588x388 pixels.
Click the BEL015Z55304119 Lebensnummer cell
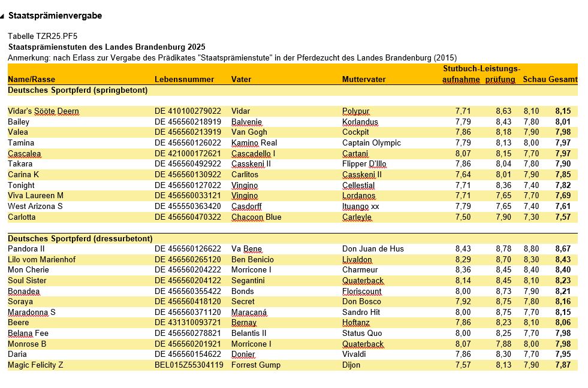click(189, 365)
